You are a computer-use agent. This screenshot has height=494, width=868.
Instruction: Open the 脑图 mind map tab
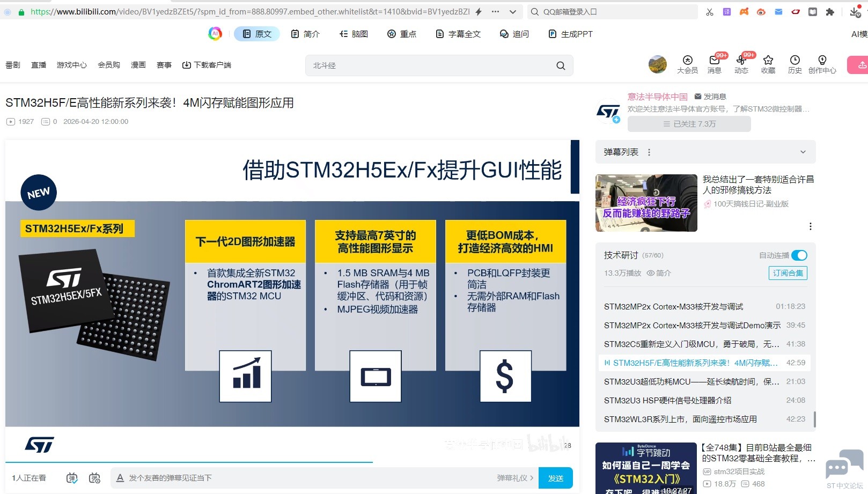click(x=354, y=34)
